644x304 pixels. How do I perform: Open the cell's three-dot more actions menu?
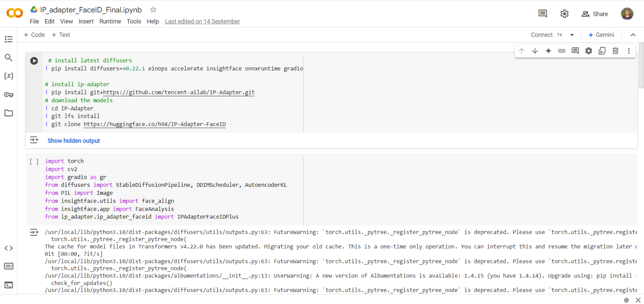[x=629, y=51]
